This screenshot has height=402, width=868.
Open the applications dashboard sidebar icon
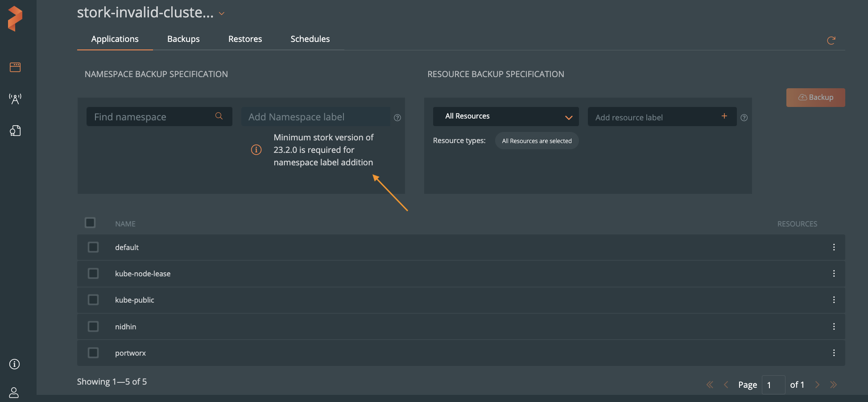pyautogui.click(x=15, y=67)
